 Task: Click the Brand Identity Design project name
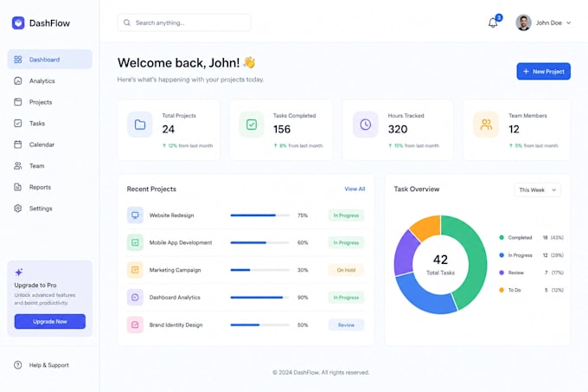click(176, 325)
